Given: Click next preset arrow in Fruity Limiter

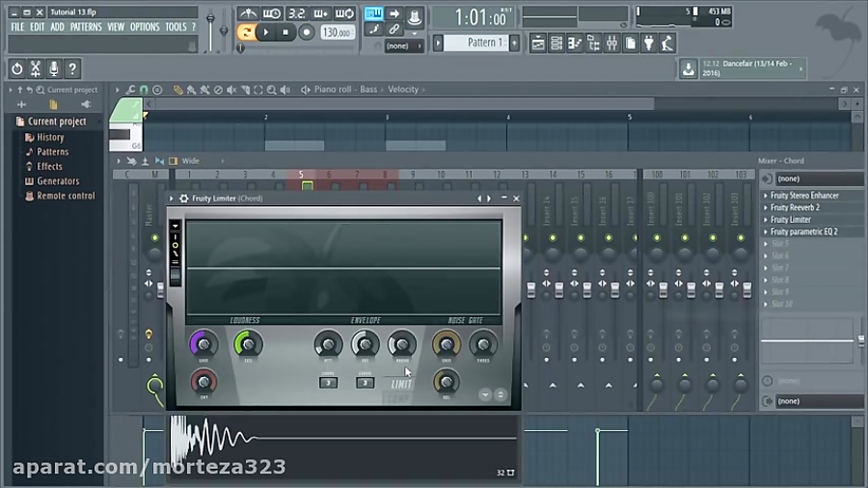Looking at the screenshot, I should tap(489, 198).
